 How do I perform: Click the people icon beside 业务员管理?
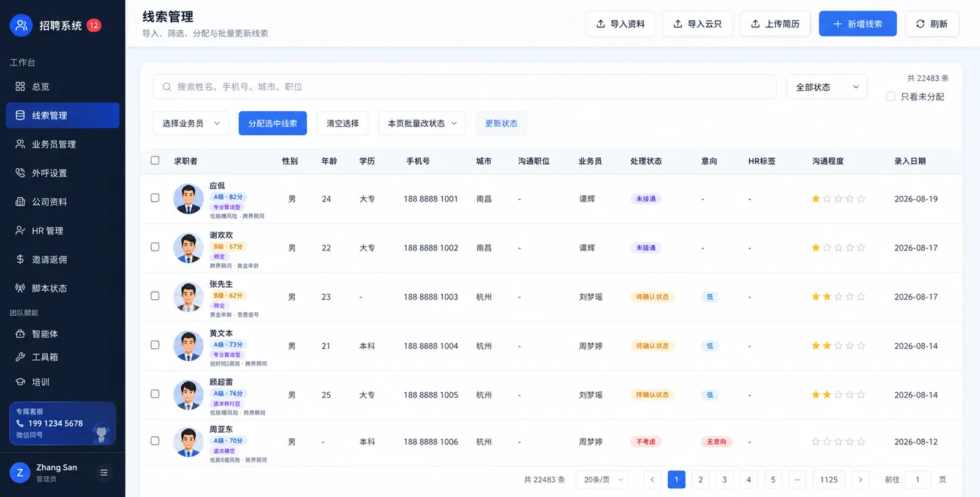tap(20, 144)
